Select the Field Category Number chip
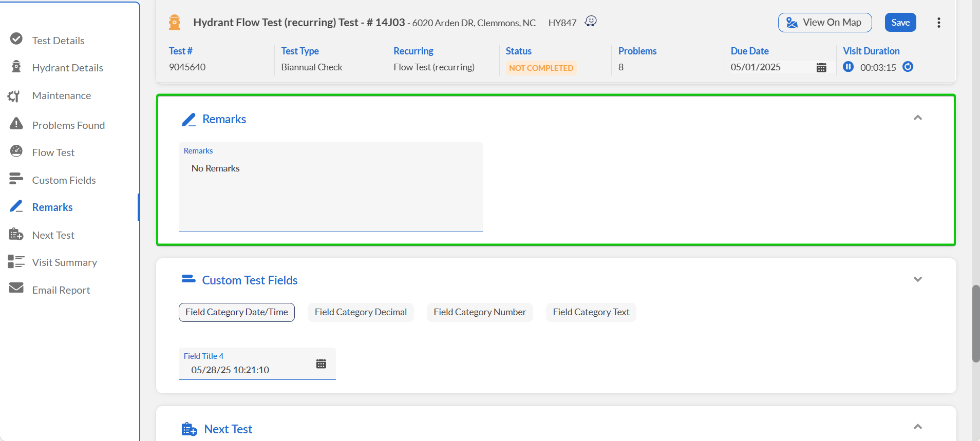 (x=479, y=312)
